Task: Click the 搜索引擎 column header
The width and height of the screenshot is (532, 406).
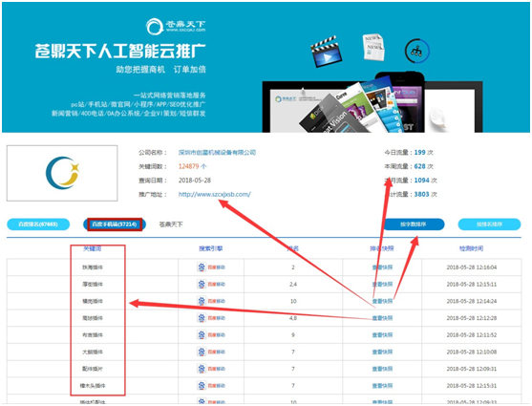Action: click(211, 248)
